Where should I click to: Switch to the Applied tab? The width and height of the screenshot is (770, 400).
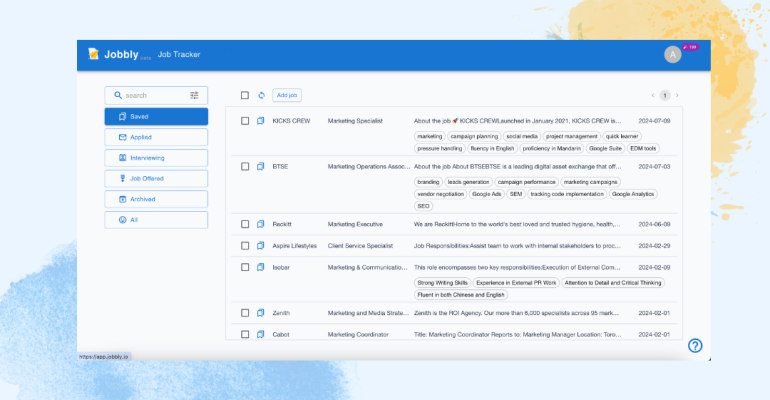click(156, 137)
